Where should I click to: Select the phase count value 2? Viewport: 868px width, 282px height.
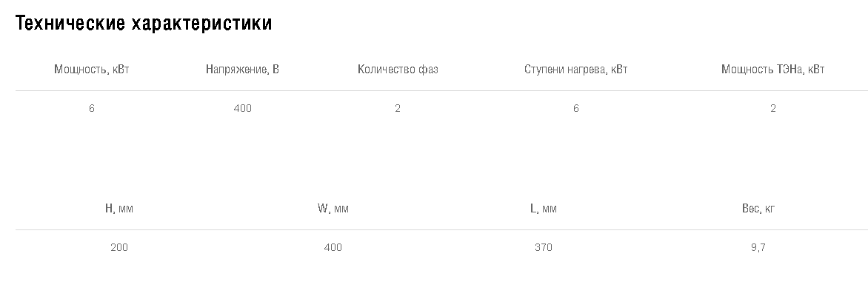coord(398,108)
